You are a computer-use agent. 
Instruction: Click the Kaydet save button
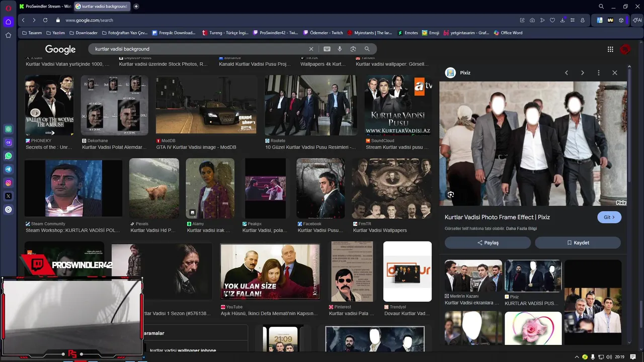578,243
